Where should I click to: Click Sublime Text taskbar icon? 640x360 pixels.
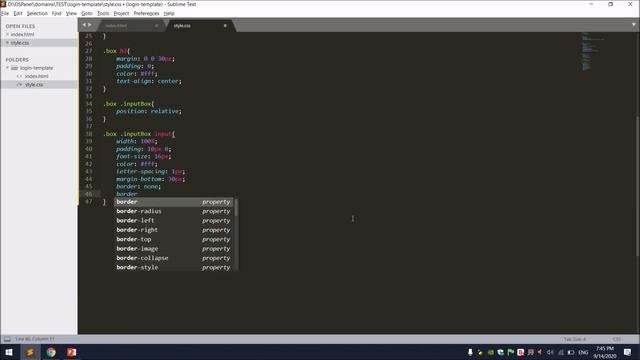click(x=30, y=352)
